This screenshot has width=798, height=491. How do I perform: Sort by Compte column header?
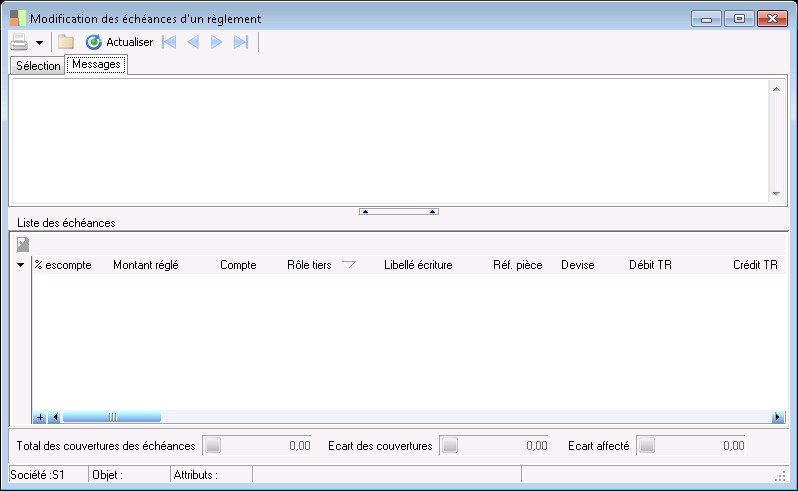point(238,265)
